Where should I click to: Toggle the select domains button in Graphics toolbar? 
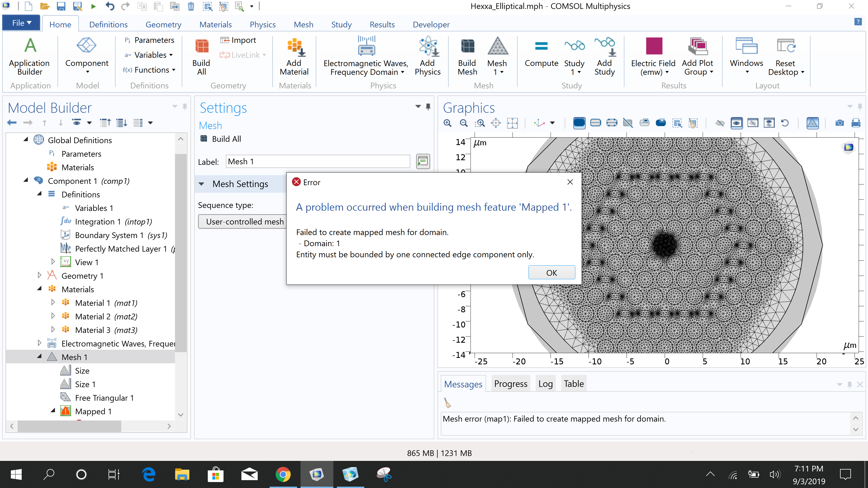tap(579, 123)
